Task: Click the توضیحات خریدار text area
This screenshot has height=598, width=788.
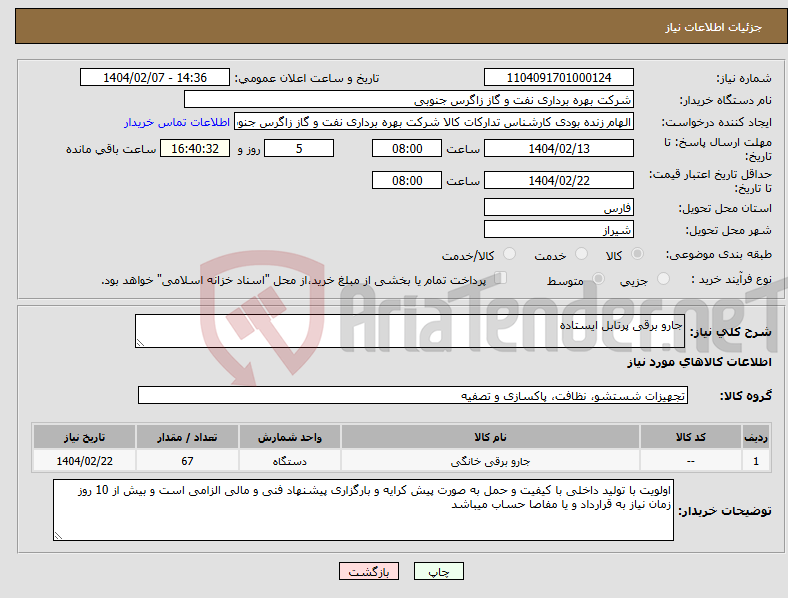Action: pyautogui.click(x=363, y=510)
